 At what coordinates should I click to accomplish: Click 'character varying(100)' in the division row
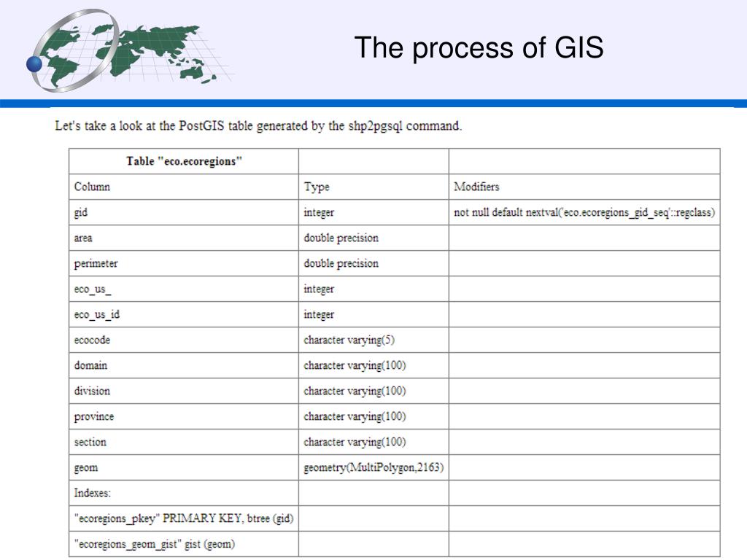coord(373,391)
